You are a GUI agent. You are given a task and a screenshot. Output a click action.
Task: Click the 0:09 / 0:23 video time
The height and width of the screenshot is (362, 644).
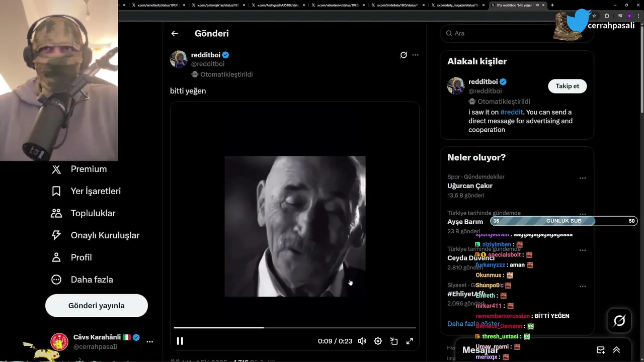pos(335,341)
